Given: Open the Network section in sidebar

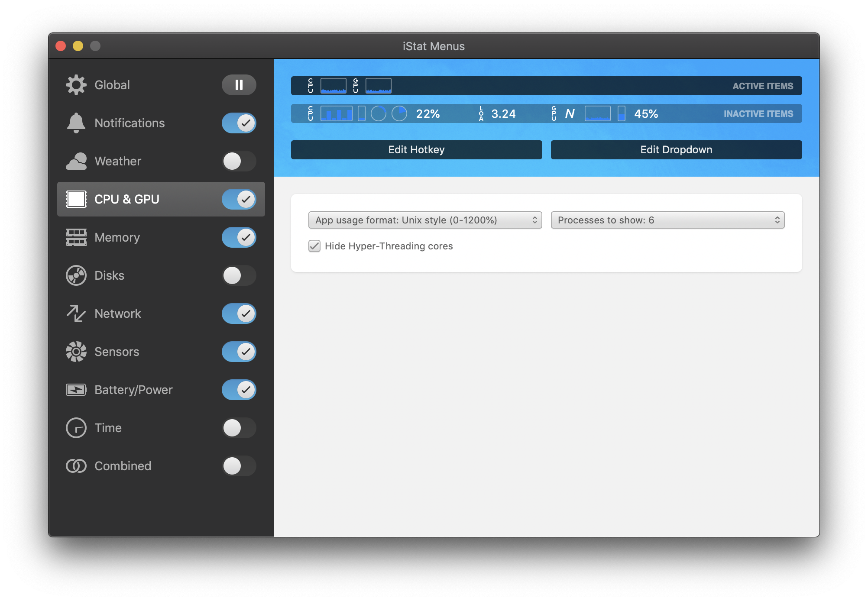Looking at the screenshot, I should tap(118, 313).
